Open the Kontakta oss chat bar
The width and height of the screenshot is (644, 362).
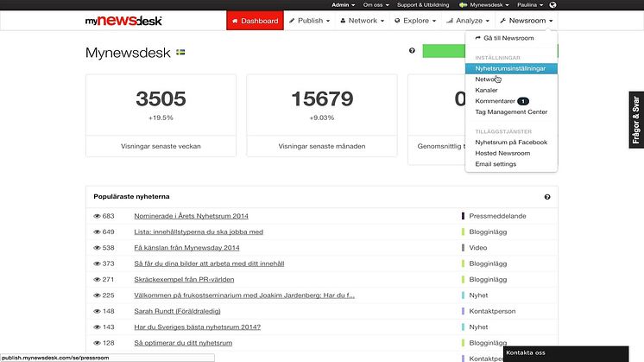pyautogui.click(x=565, y=353)
